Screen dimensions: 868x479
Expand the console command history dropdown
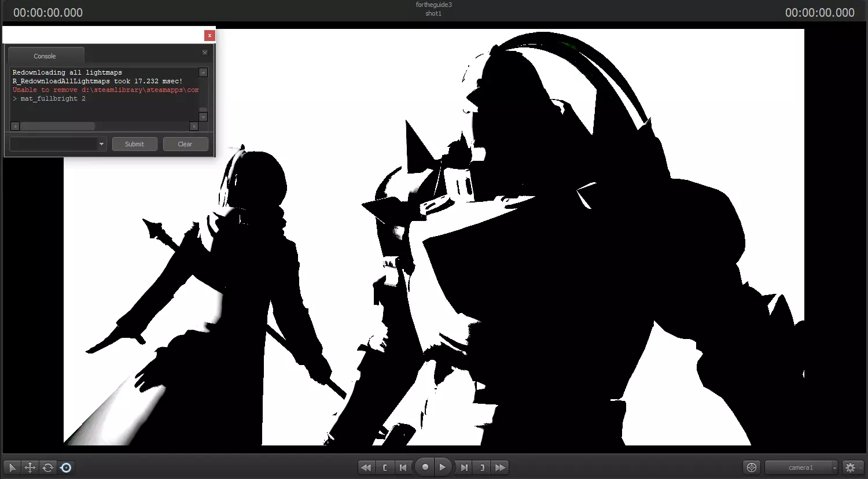101,144
